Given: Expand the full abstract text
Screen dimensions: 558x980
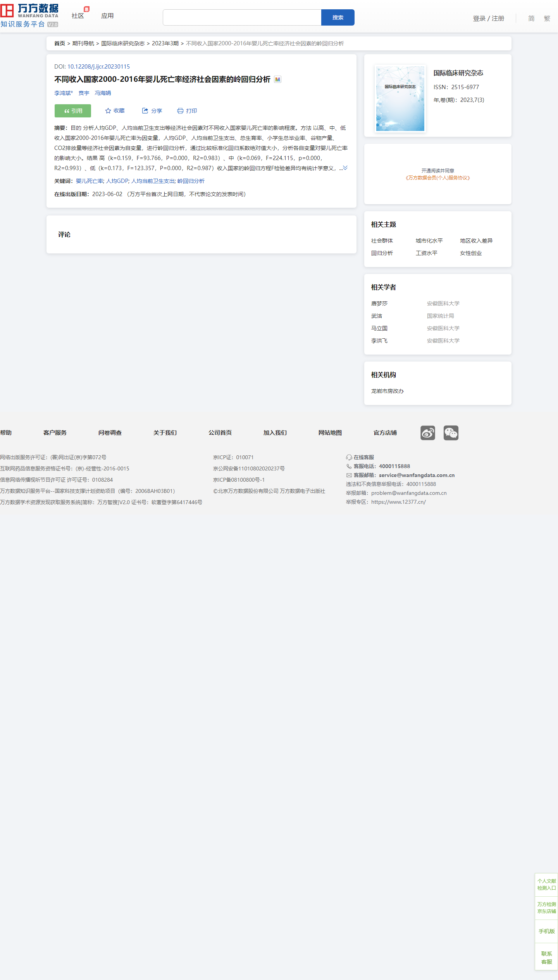Looking at the screenshot, I should point(345,168).
